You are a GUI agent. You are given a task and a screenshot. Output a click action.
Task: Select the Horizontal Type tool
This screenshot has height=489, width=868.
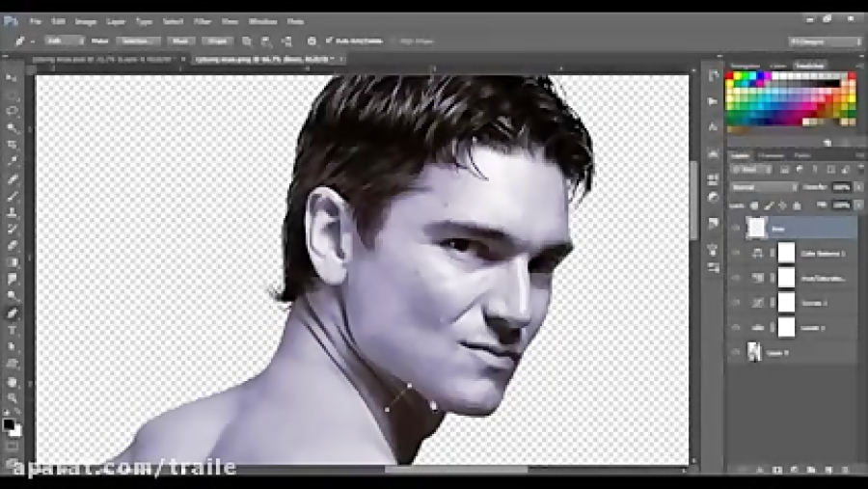pyautogui.click(x=12, y=330)
